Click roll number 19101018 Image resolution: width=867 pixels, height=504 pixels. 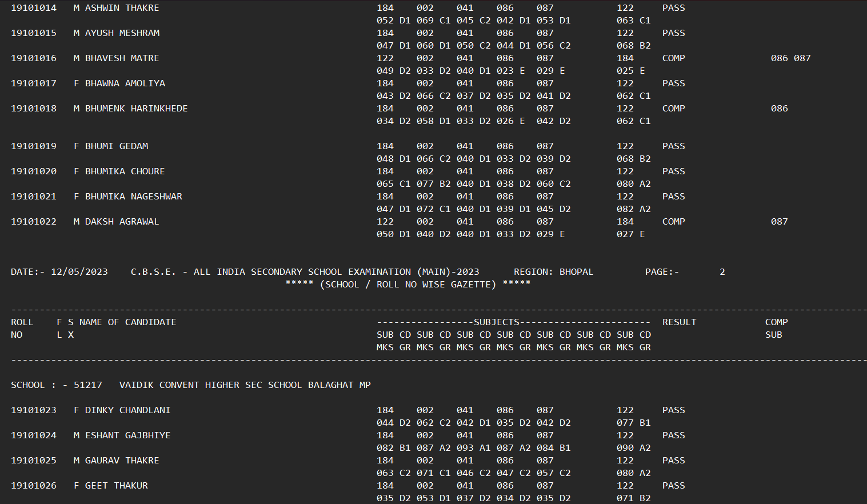point(34,109)
